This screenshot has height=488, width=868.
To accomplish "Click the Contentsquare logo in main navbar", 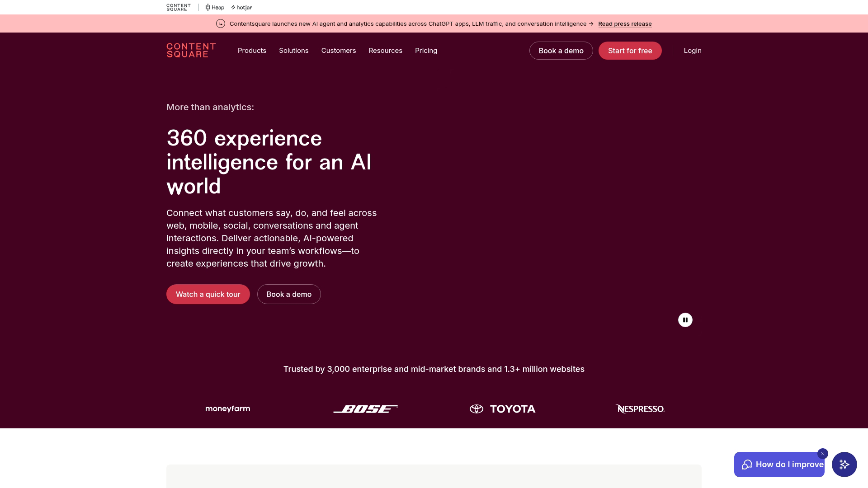I will click(x=191, y=50).
